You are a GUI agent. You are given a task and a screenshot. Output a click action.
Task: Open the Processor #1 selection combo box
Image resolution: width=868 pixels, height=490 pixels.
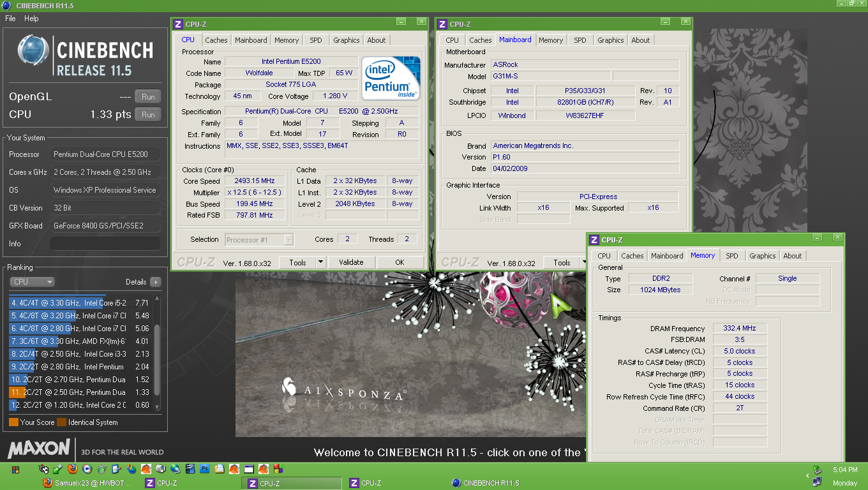click(259, 240)
